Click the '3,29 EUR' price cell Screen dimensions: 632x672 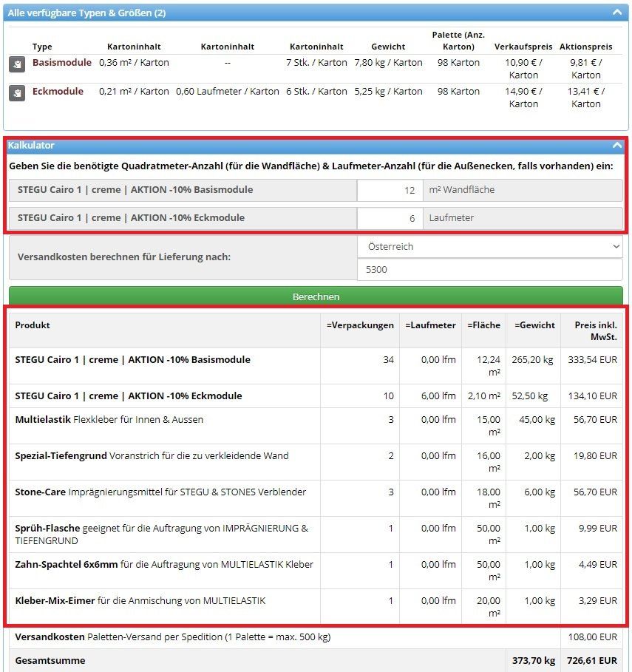pyautogui.click(x=598, y=600)
